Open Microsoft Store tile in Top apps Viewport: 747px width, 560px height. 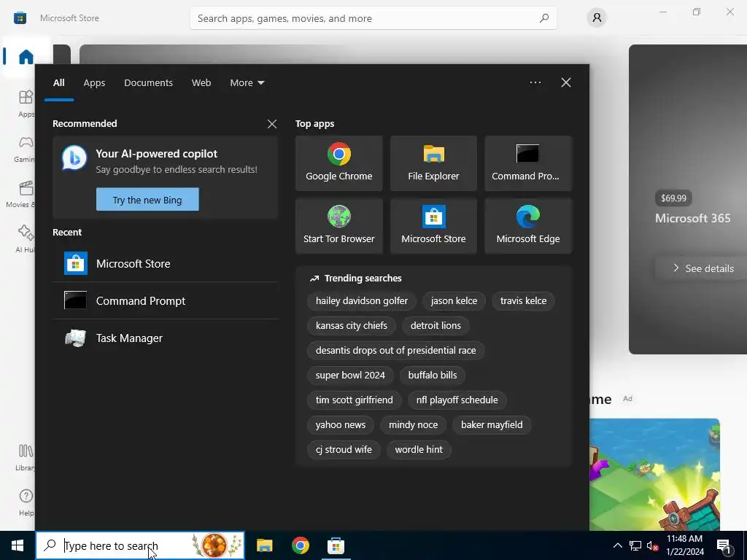(433, 226)
